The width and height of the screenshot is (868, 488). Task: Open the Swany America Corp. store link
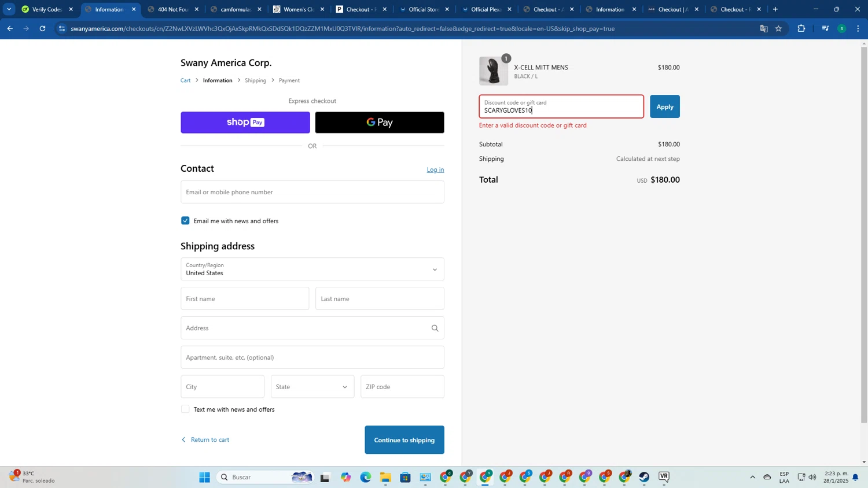(226, 62)
